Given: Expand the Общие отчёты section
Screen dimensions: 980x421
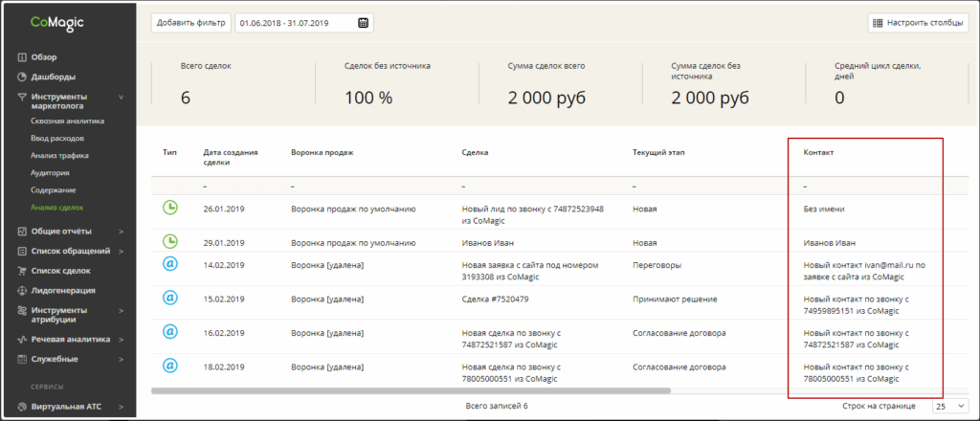Looking at the screenshot, I should [121, 231].
